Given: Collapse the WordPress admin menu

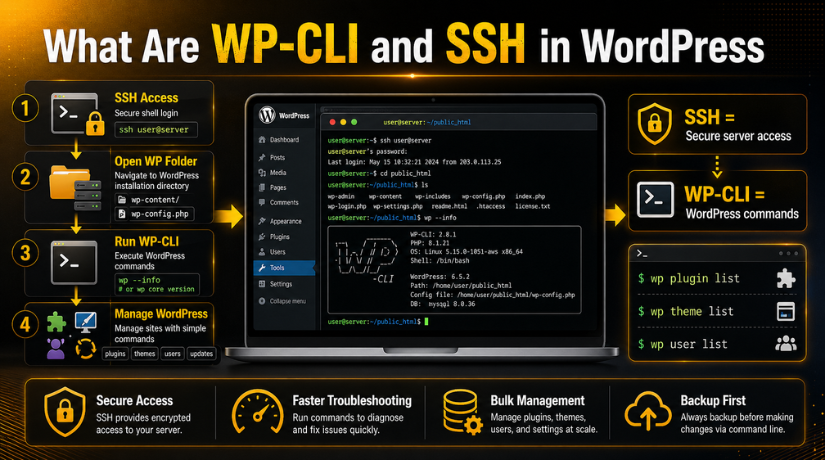Looking at the screenshot, I should click(282, 301).
